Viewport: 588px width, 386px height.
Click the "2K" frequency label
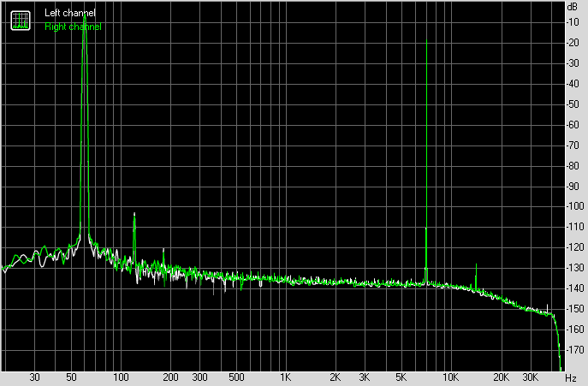coord(336,377)
